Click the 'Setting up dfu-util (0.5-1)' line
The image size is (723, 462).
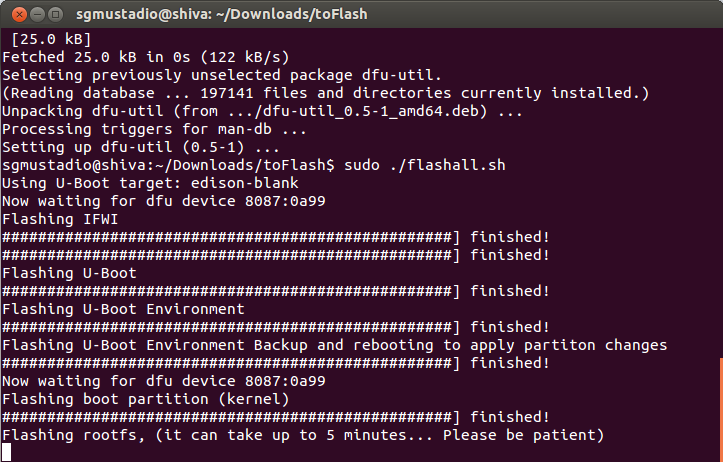pyautogui.click(x=141, y=147)
